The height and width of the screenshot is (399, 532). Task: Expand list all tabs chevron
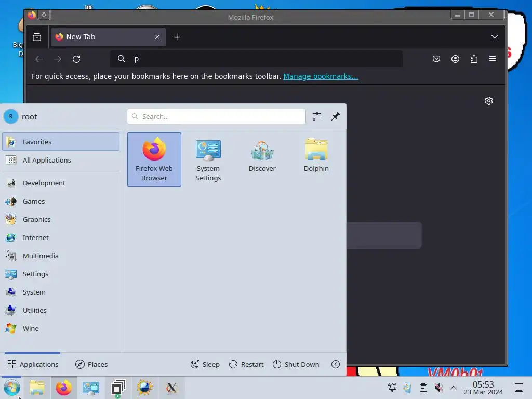point(495,37)
